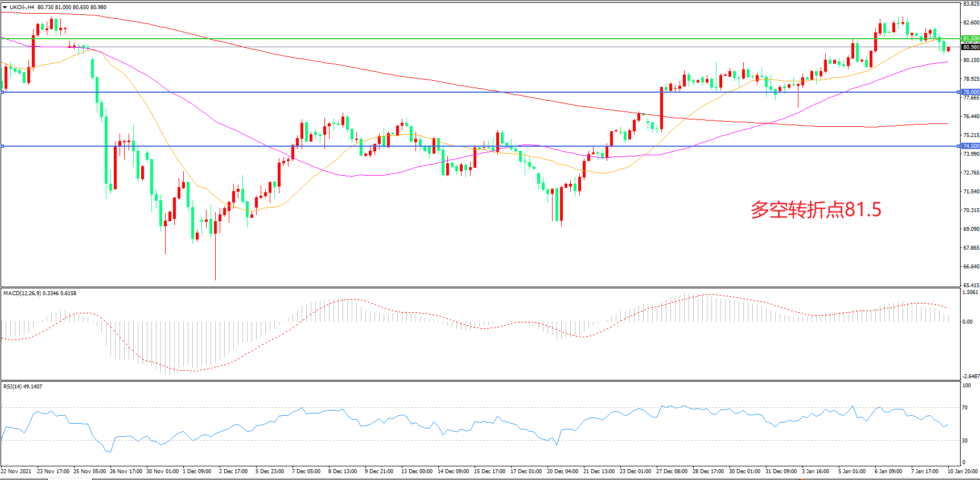This screenshot has height=480, width=980.
Task: Click the RSI 30 level label
Action: 965,441
